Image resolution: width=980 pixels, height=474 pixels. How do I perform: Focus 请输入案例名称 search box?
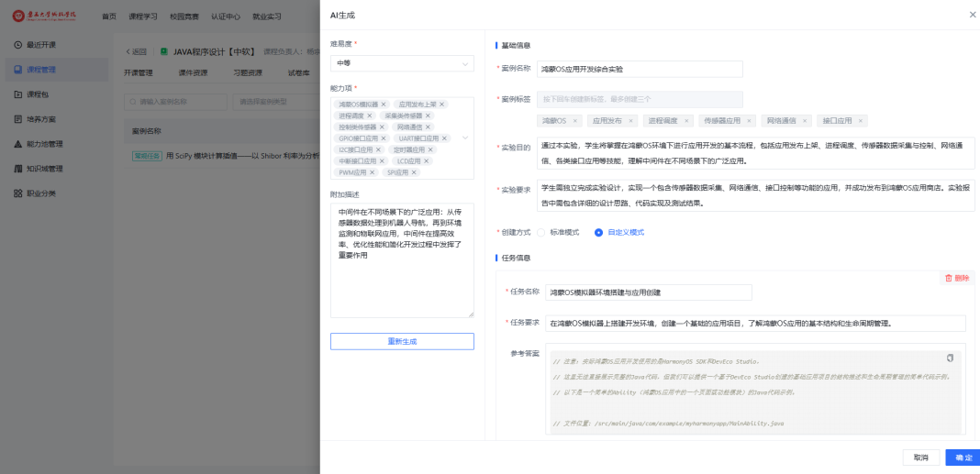(175, 101)
